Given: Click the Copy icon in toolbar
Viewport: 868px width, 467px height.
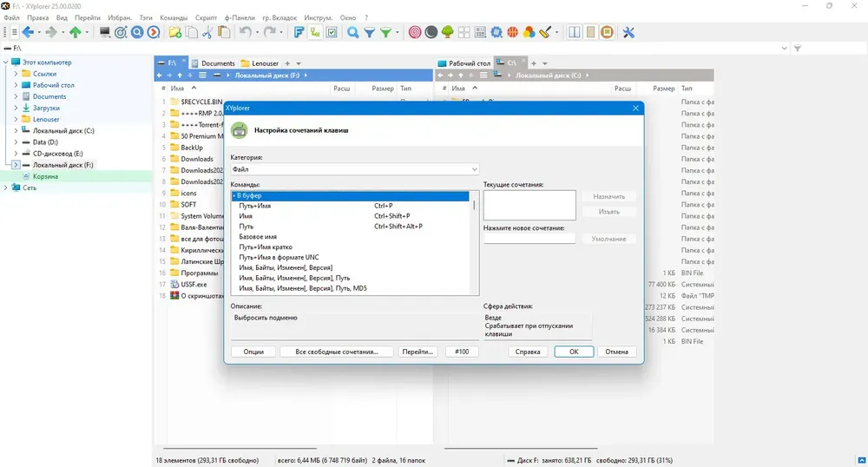Looking at the screenshot, I should (x=192, y=33).
